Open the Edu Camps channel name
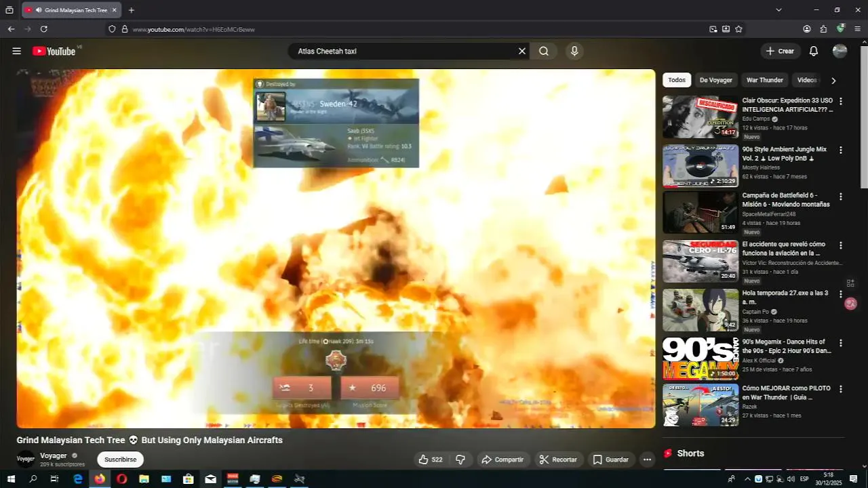 [756, 119]
